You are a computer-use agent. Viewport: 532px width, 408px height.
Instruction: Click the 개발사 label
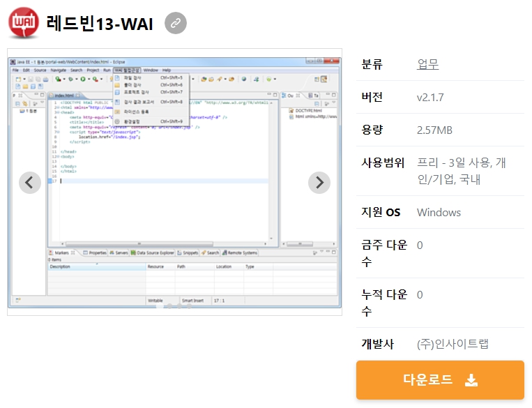click(x=378, y=344)
